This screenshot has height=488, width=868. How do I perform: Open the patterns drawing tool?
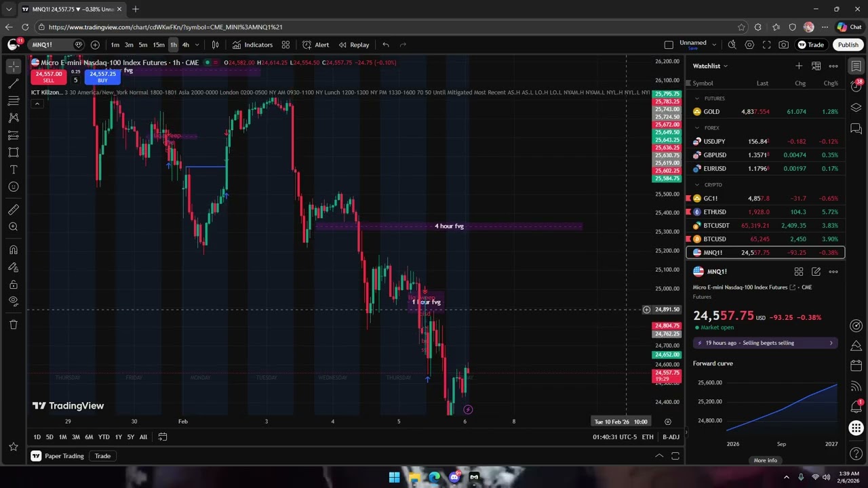(x=14, y=118)
